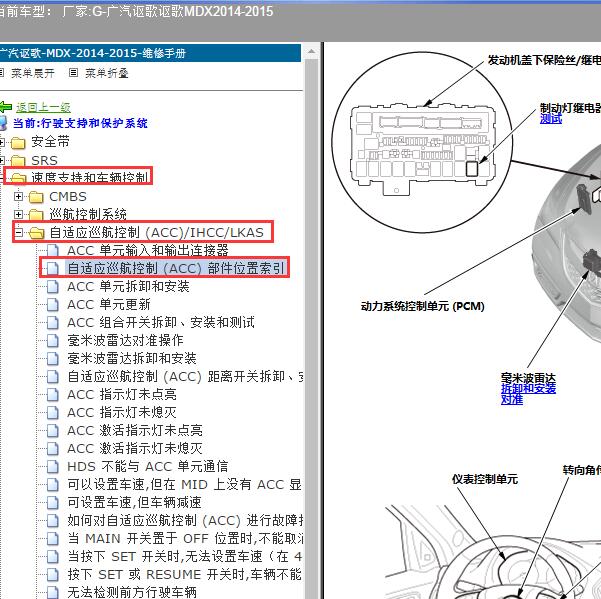Open ACC 单元拆卸和安装
Image resolution: width=601 pixels, height=599 pixels.
[128, 286]
